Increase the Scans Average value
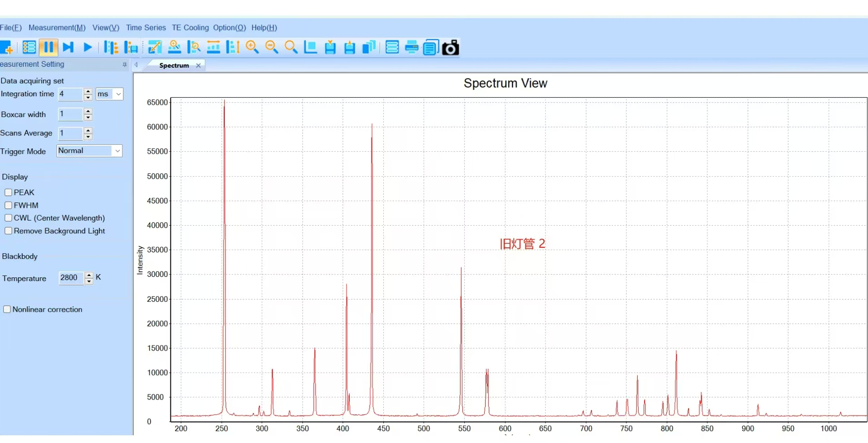This screenshot has height=443, width=868. [88, 131]
